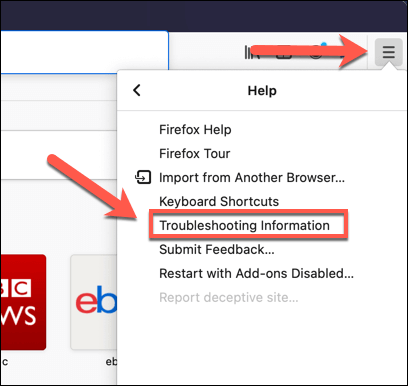Click the greyed-out Report deceptive site… entry
Viewport: 408px width, 386px height.
click(x=229, y=298)
